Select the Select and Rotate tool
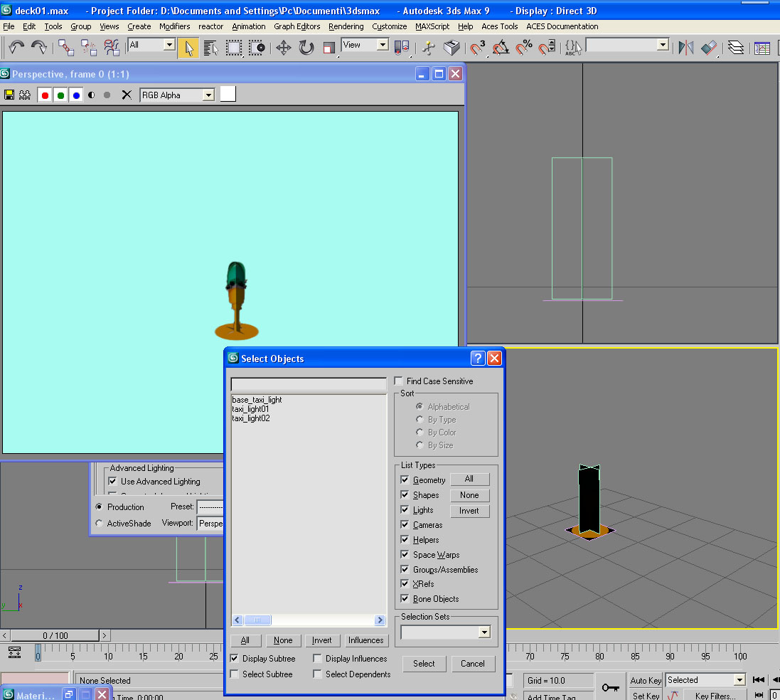Screen dimensions: 780x700 (x=306, y=48)
